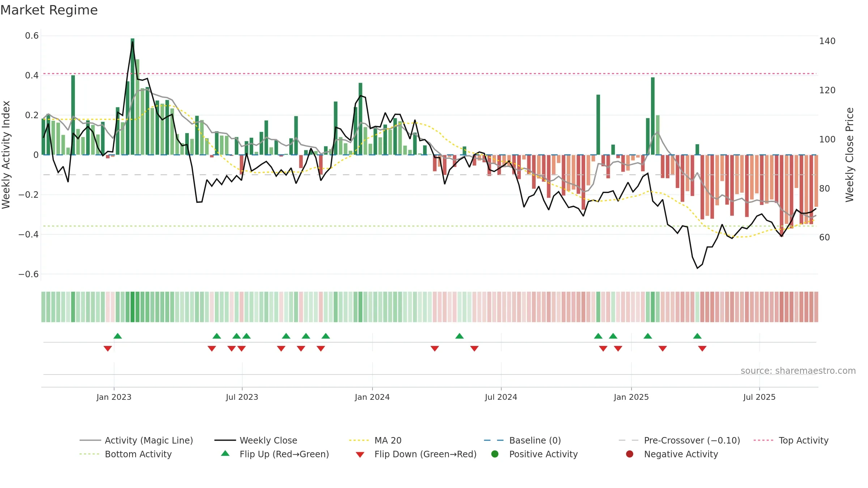Toggle MA 20 legend entry

(x=375, y=440)
